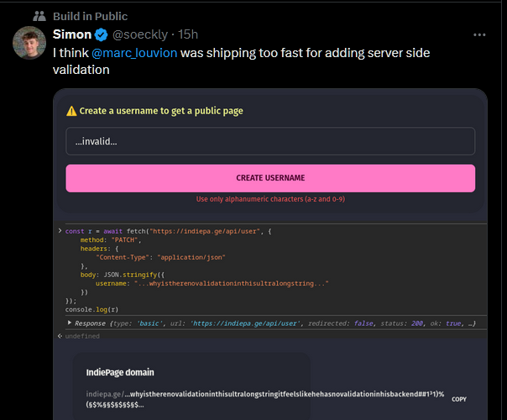Click the red alphanumeric characters error message

pyautogui.click(x=270, y=199)
